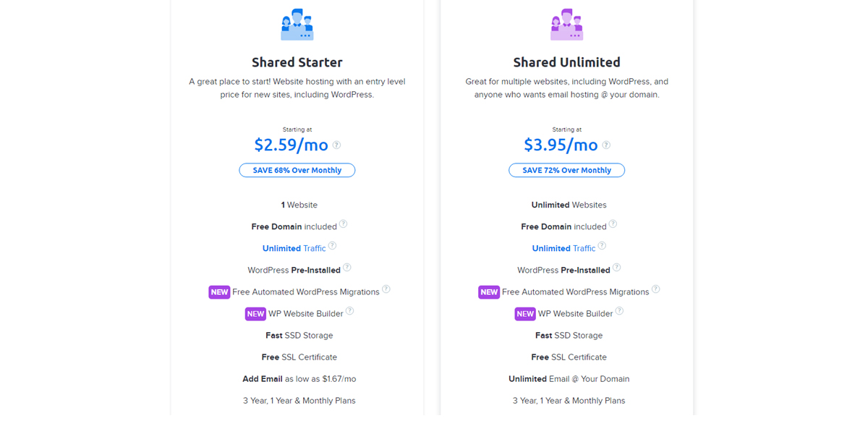Screen dimensions: 868x434
Task: Click WP Website Builder help icon in Starter
Action: [x=350, y=311]
